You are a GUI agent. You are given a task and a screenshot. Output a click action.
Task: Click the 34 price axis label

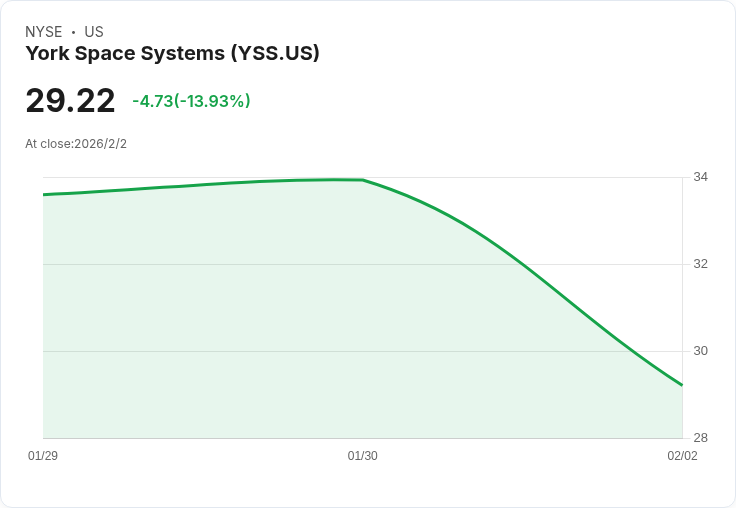coord(701,177)
